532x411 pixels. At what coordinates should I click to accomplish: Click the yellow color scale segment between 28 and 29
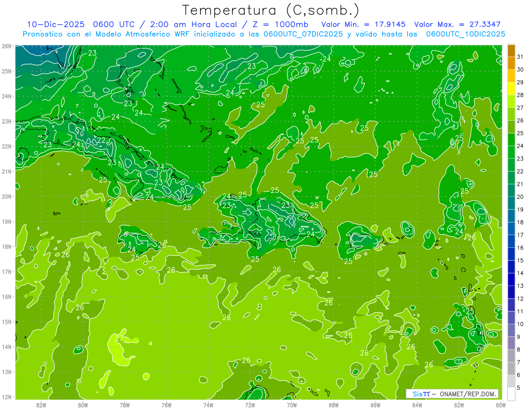(x=511, y=89)
